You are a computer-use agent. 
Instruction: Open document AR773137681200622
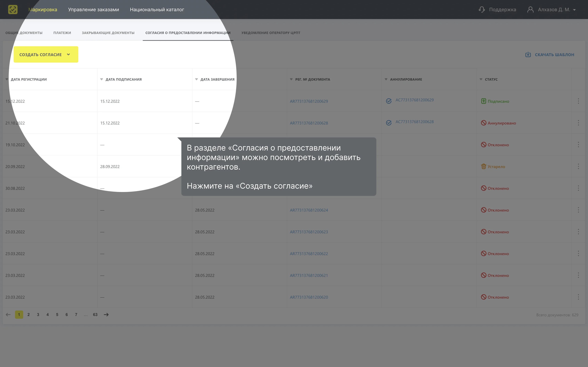(x=309, y=254)
